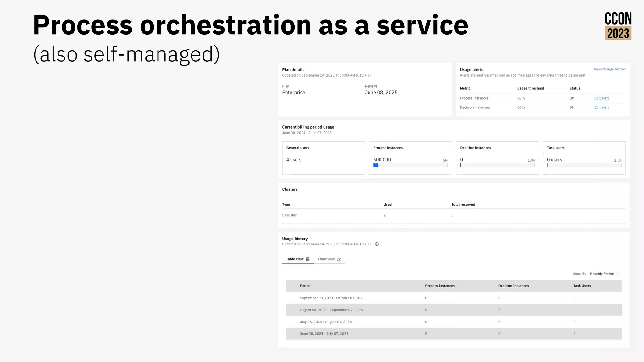
Task: Click the Task users usage progress bar
Action: pyautogui.click(x=584, y=165)
